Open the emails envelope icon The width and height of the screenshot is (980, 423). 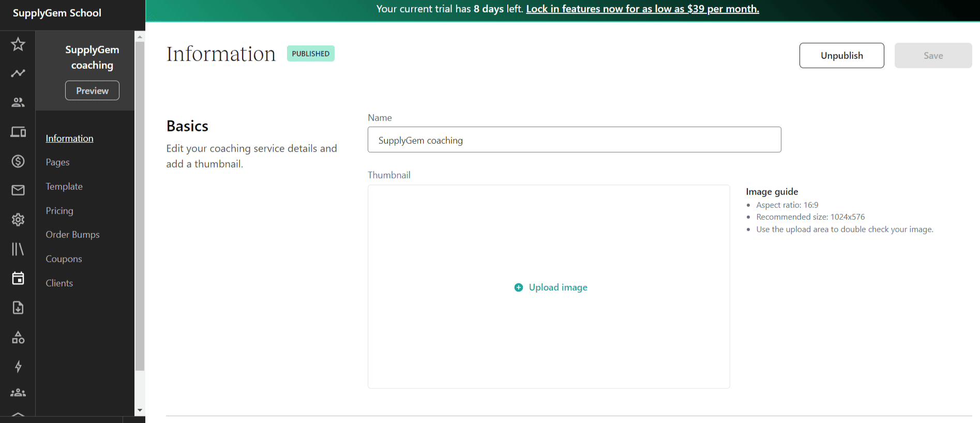tap(18, 190)
